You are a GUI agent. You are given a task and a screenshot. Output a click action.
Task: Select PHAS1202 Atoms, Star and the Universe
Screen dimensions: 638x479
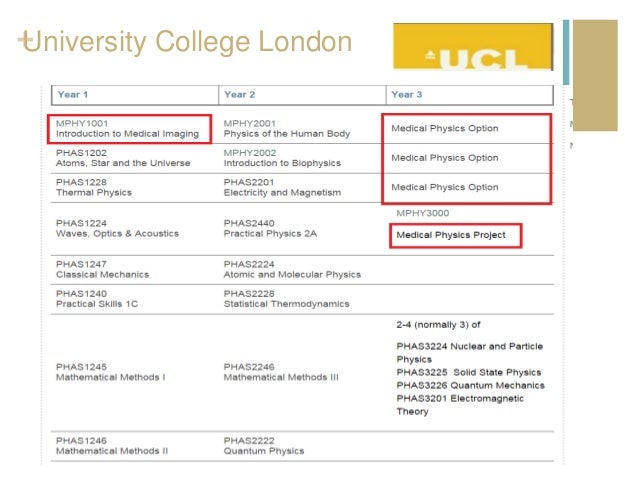point(123,158)
